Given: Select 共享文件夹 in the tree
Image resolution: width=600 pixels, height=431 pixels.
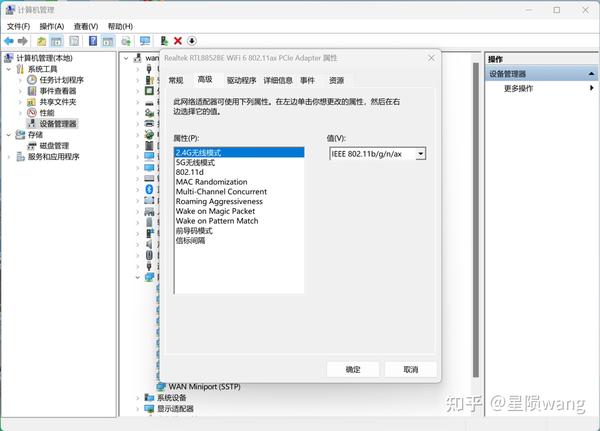Looking at the screenshot, I should [x=58, y=102].
